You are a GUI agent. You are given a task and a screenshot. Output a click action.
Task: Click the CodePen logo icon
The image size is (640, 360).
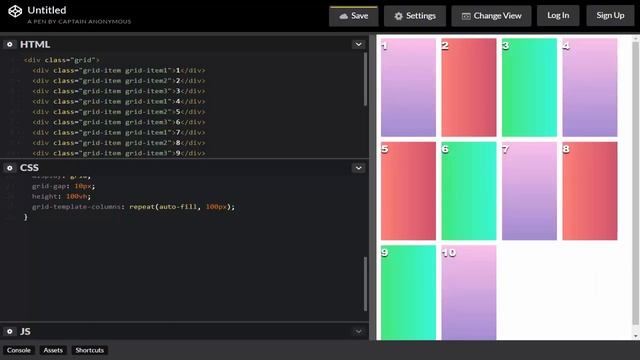coord(15,11)
